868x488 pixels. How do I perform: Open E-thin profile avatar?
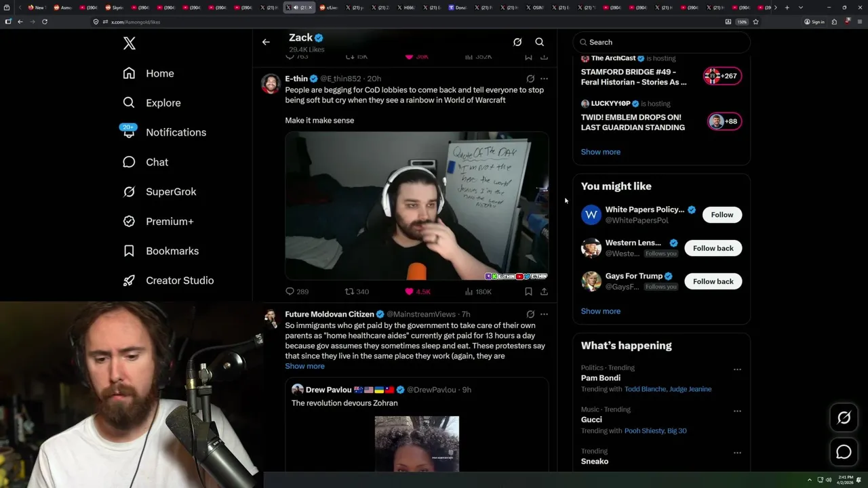pos(271,84)
